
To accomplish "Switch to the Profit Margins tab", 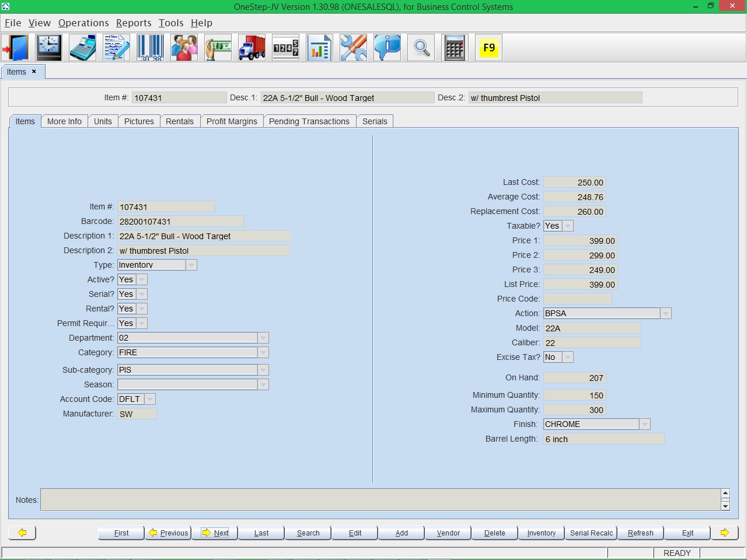I will 232,121.
